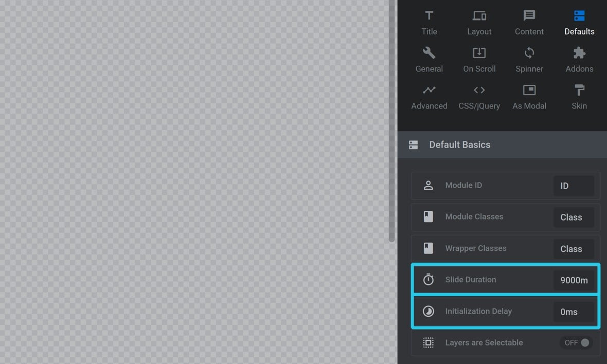Open the Addons puzzle icon
Screen dimensions: 607x364
click(579, 53)
